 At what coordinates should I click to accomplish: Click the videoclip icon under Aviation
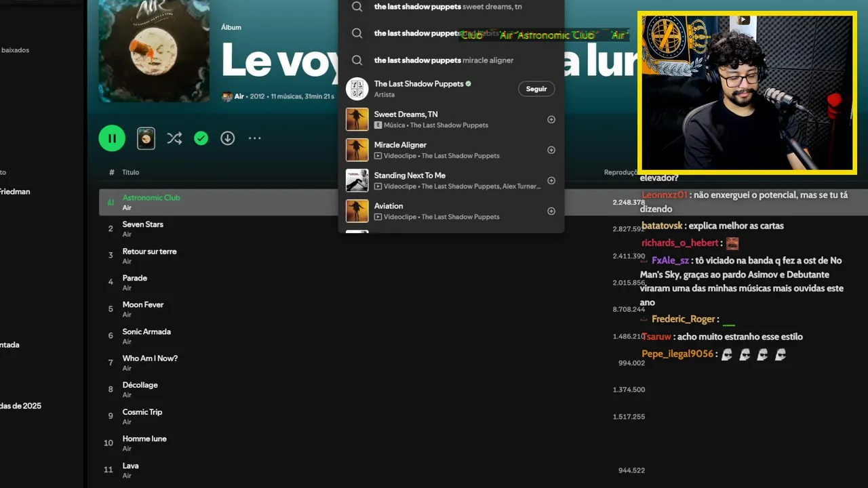click(x=378, y=217)
